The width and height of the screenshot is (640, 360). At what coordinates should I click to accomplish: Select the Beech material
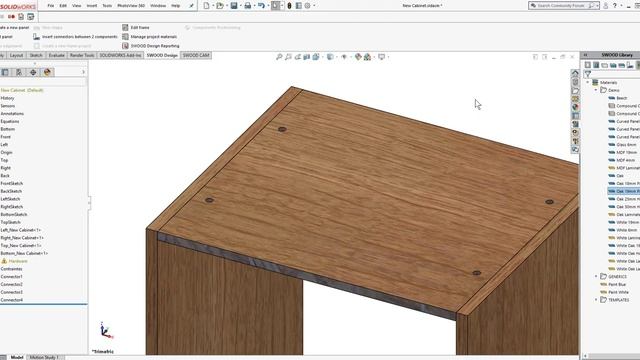coord(622,98)
